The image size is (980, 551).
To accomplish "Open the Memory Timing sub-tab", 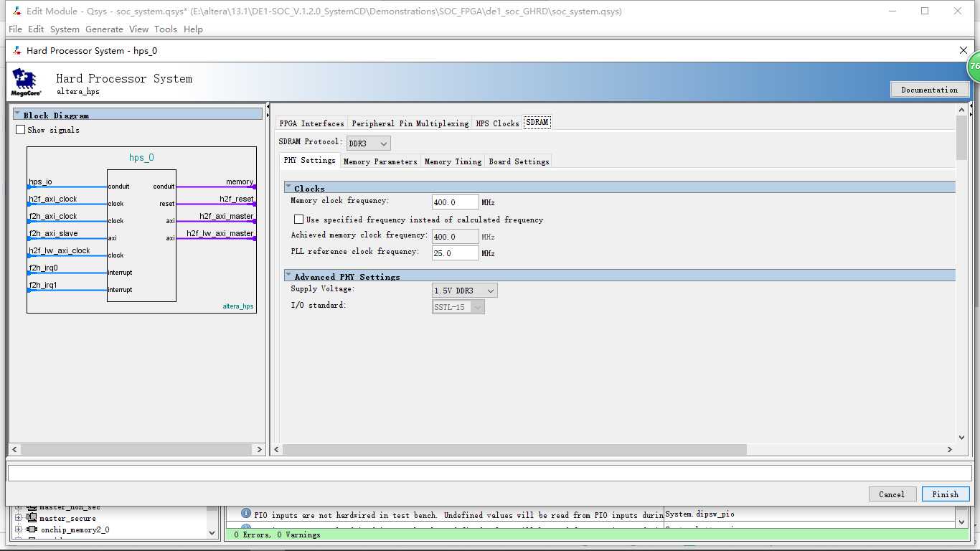I will [453, 161].
